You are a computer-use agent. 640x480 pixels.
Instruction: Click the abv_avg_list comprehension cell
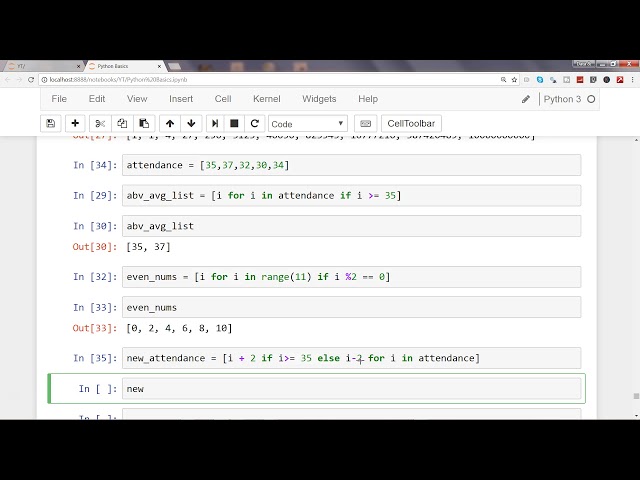coord(351,196)
